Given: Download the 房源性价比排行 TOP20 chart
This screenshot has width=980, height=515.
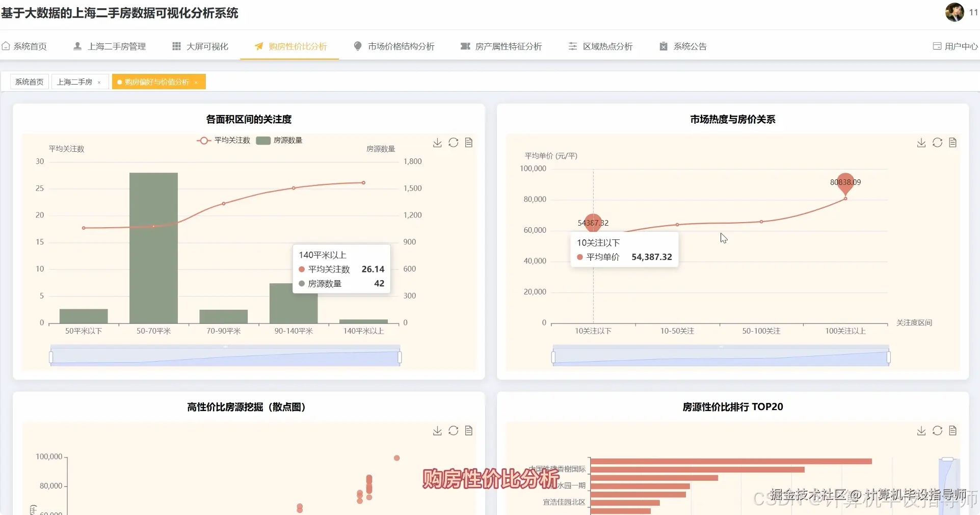Looking at the screenshot, I should [x=920, y=430].
